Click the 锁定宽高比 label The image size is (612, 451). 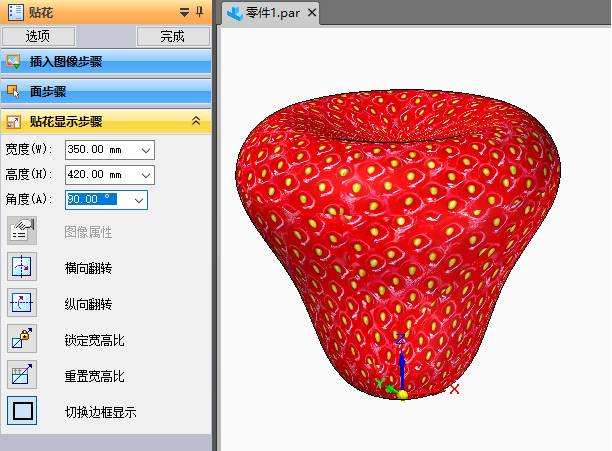pos(94,340)
